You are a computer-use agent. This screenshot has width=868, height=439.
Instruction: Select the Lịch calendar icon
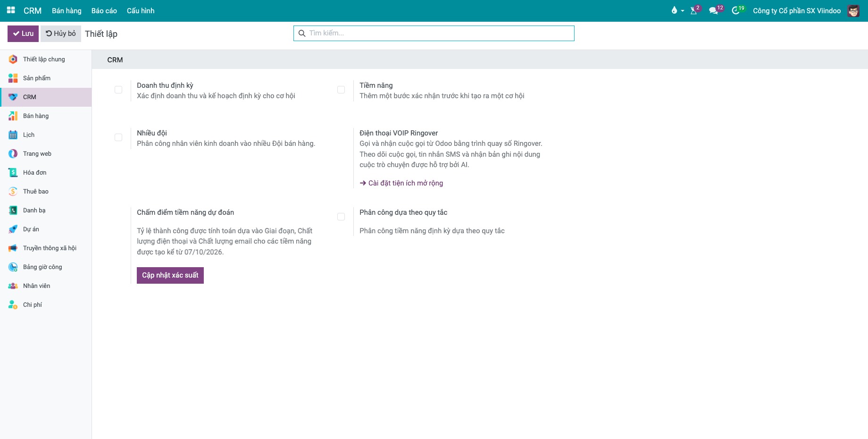click(13, 135)
